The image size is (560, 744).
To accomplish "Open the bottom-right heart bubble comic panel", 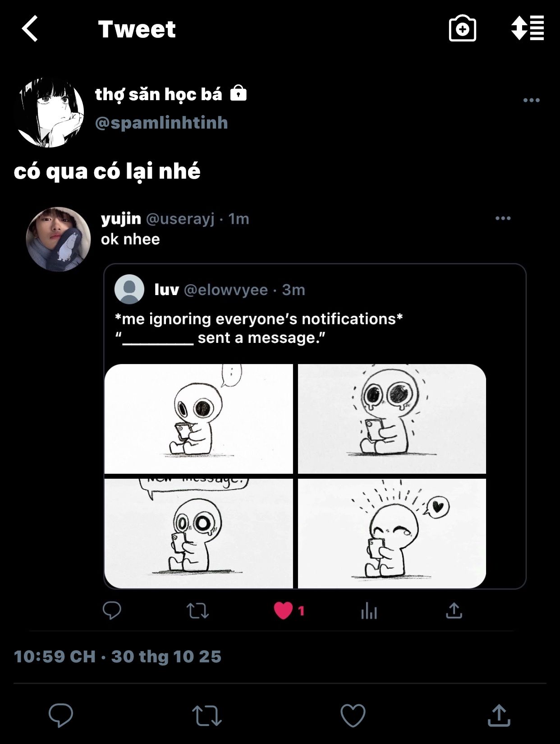I will [392, 533].
